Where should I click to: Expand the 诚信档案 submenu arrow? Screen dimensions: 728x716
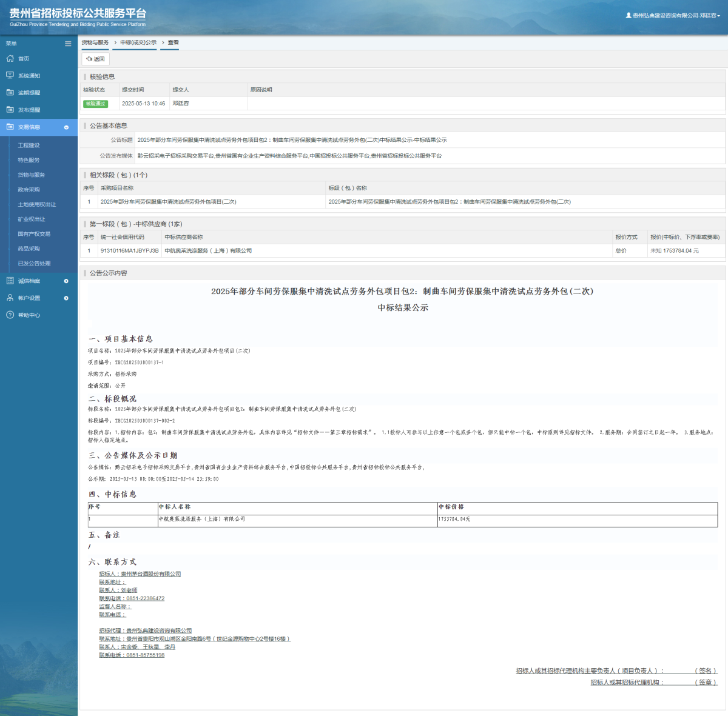(x=66, y=281)
